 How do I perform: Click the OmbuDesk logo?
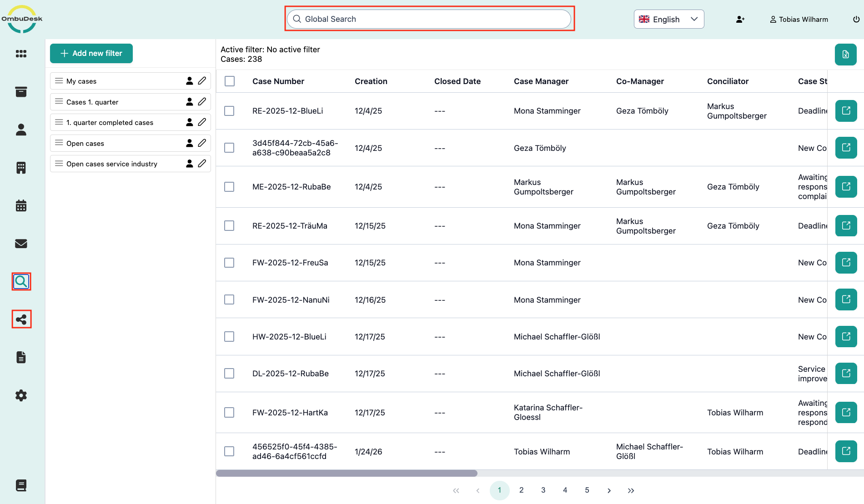click(x=22, y=19)
